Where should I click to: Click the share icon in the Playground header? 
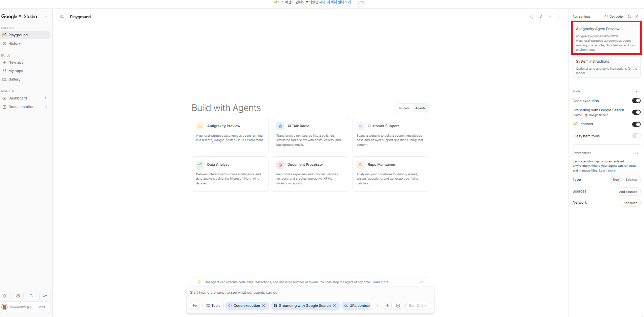(x=532, y=17)
